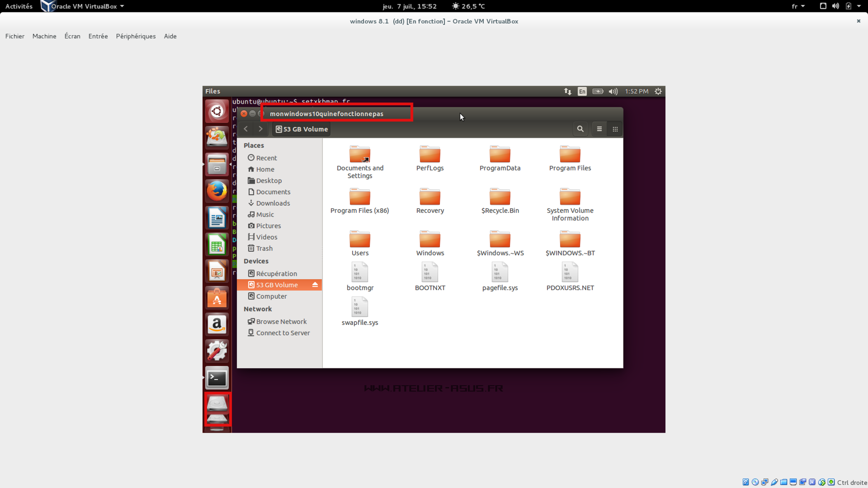
Task: Click Connect to Server
Action: pyautogui.click(x=283, y=333)
